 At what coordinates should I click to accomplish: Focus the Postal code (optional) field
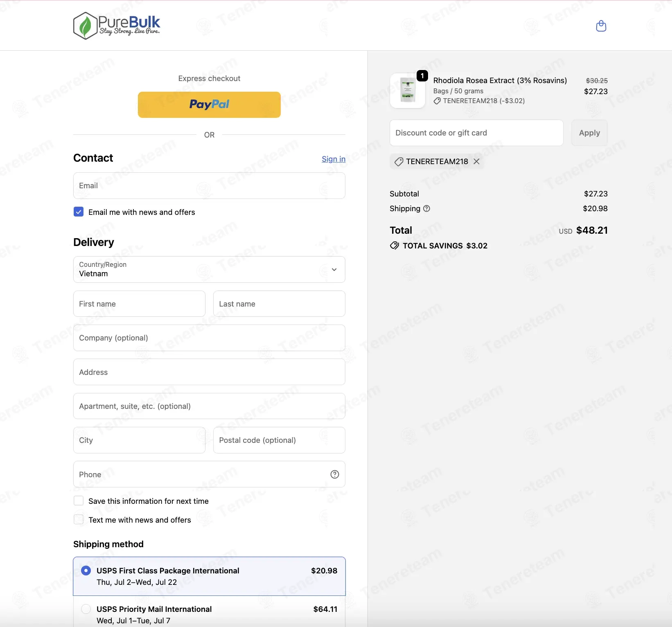279,440
